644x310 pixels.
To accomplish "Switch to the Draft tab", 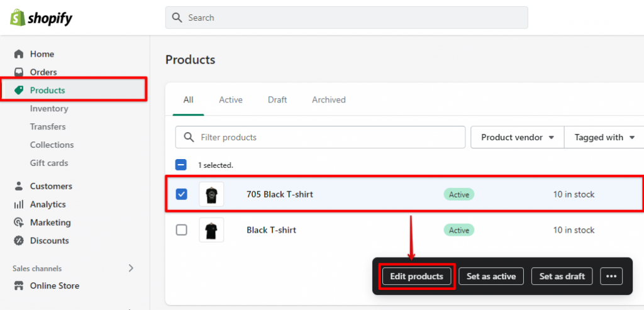I will point(277,100).
